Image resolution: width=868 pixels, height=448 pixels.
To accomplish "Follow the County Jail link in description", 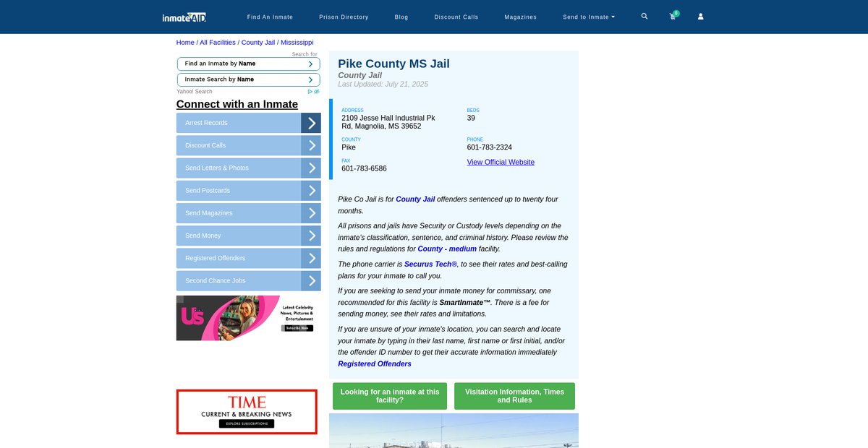I will [x=415, y=199].
